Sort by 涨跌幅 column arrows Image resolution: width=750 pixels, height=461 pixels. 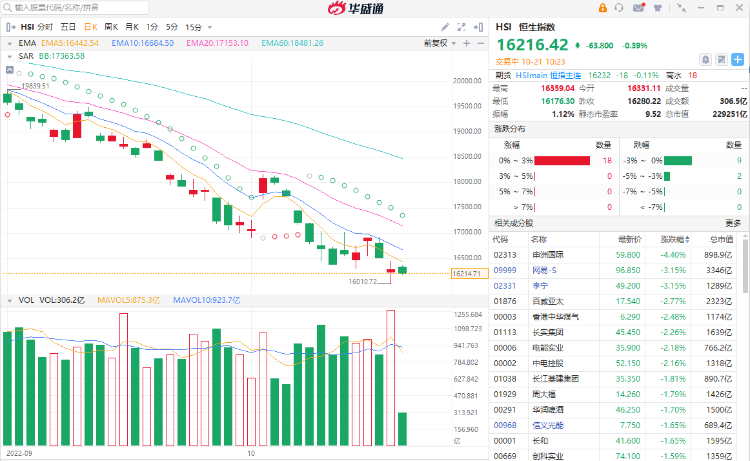pyautogui.click(x=688, y=240)
